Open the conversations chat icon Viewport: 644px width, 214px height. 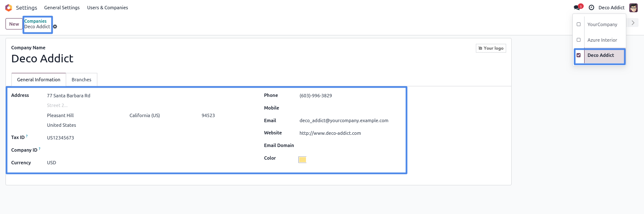pos(577,7)
